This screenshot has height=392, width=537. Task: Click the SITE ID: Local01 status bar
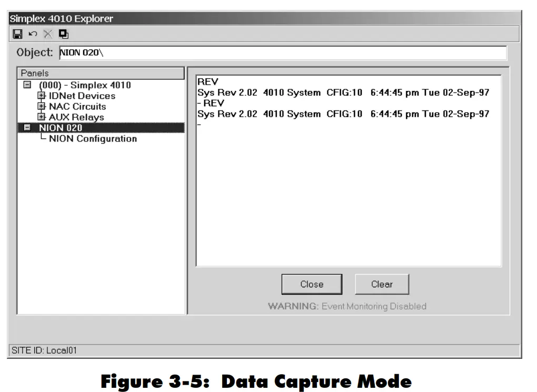(x=264, y=350)
